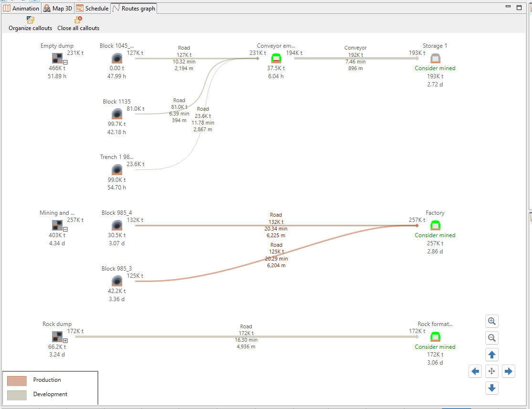Screen dimensions: 532x409
Task: Click the Factory node title
Action: [435, 213]
